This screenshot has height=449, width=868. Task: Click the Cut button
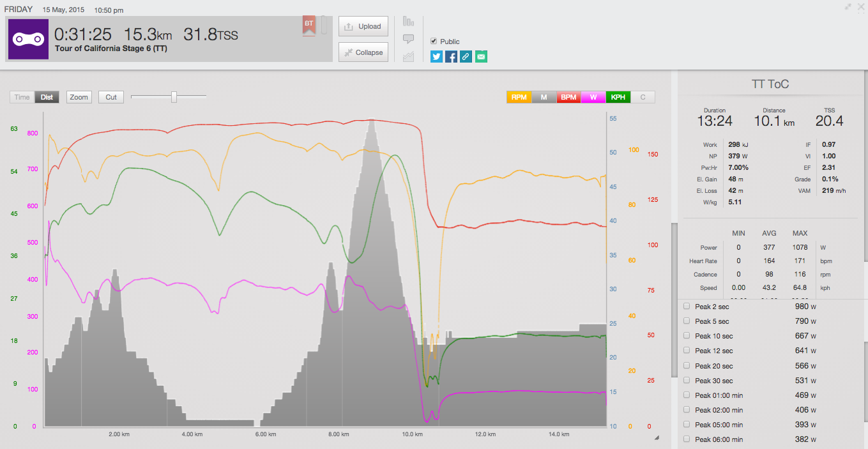coord(111,97)
